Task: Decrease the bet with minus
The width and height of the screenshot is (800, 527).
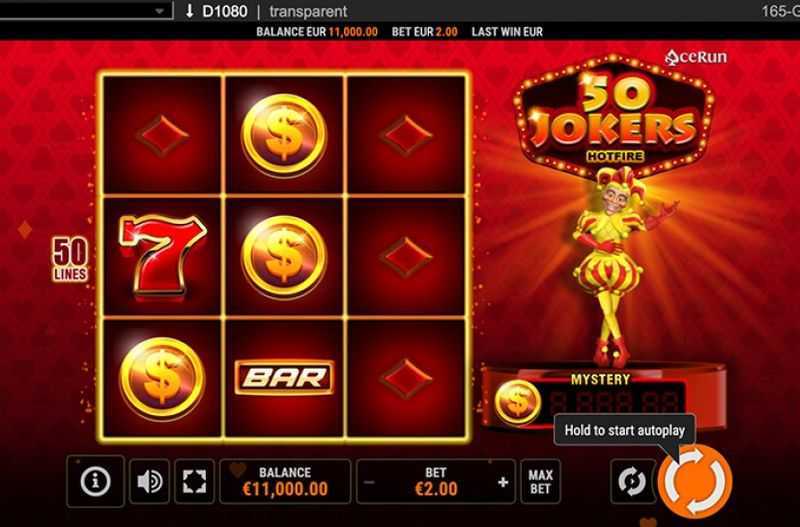Action: [370, 482]
